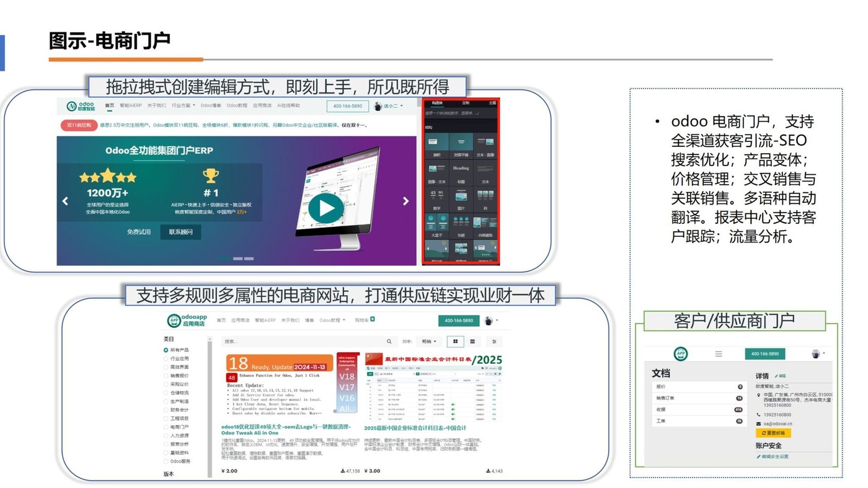Select the 图像-文本 building block
Screen dimensions: 868x488
click(x=437, y=172)
